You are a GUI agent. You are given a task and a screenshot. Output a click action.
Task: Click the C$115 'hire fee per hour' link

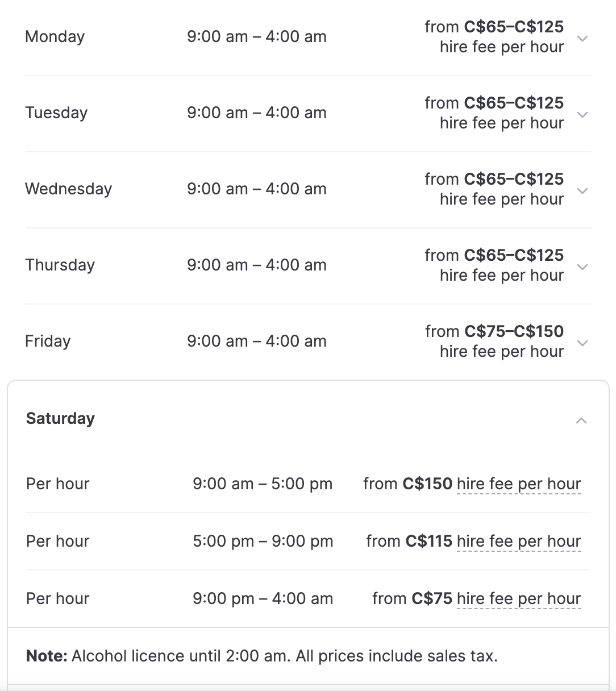point(518,542)
